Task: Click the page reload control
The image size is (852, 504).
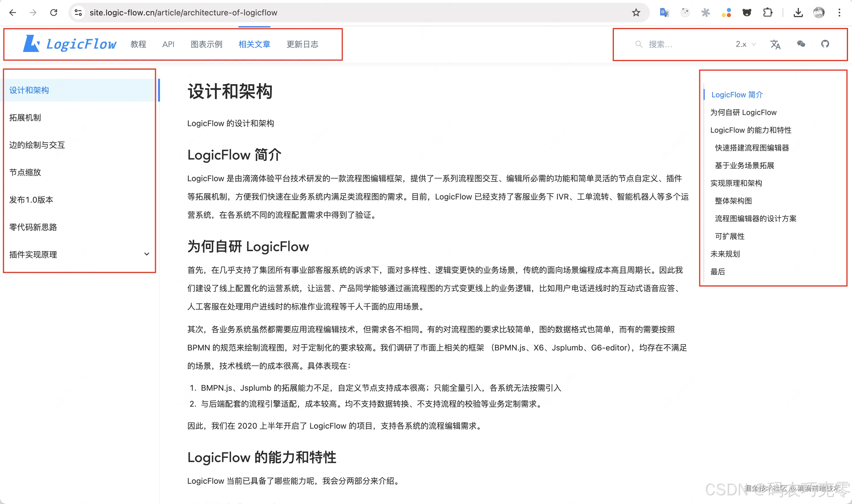Action: pyautogui.click(x=54, y=13)
